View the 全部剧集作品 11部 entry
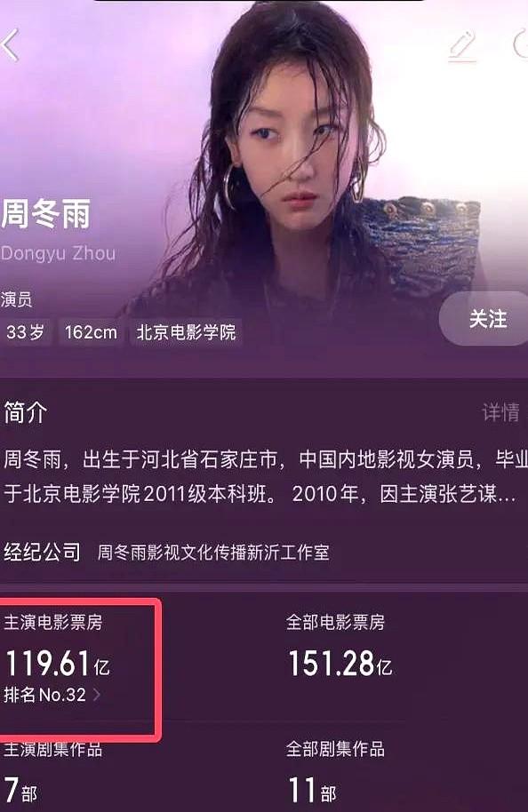Image resolution: width=528 pixels, height=812 pixels. pos(335,772)
